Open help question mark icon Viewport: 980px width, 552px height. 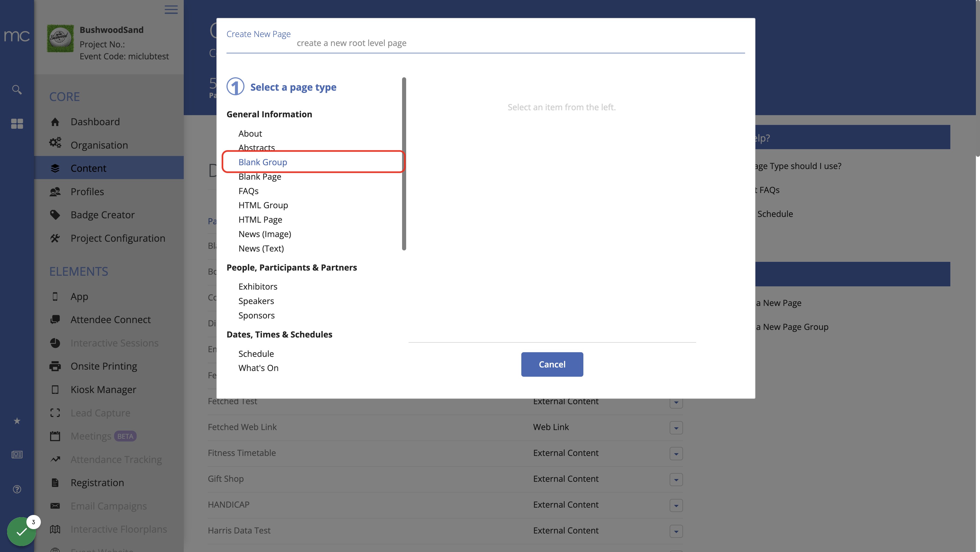[x=17, y=489]
